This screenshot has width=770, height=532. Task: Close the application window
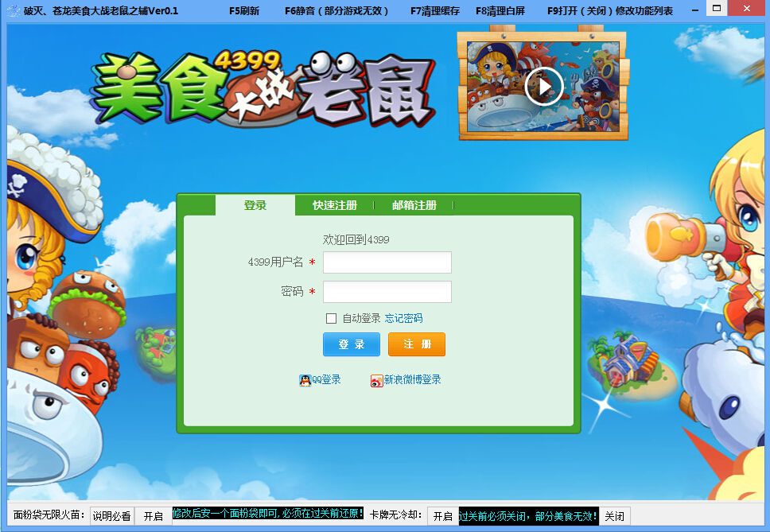pyautogui.click(x=747, y=8)
